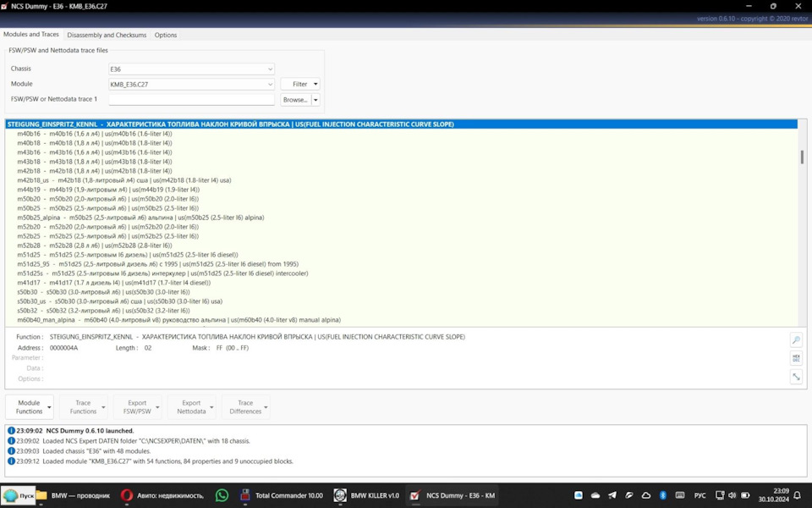Open the BMW explorer folder taskbar item
Screen dimensions: 812x508
74,495
